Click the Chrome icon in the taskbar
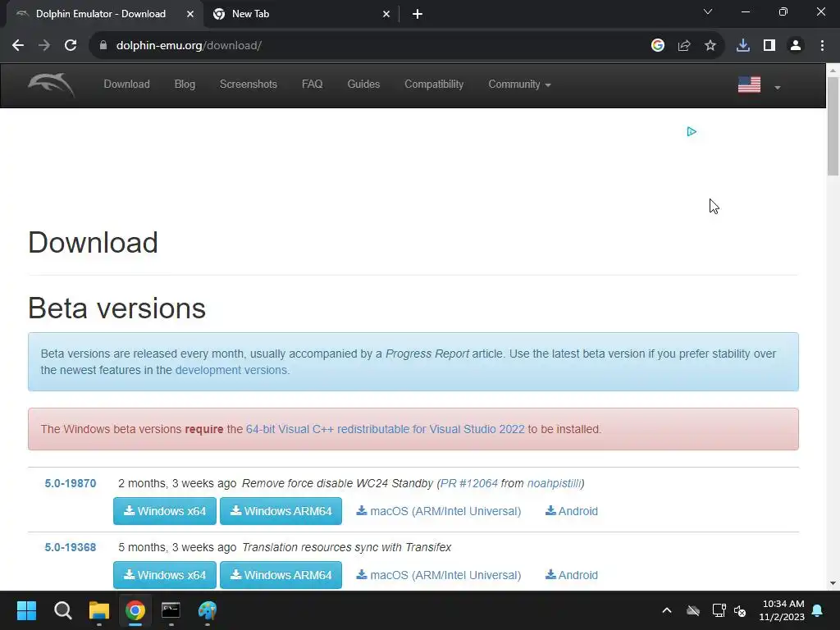Viewport: 840px width, 630px height. pos(135,610)
